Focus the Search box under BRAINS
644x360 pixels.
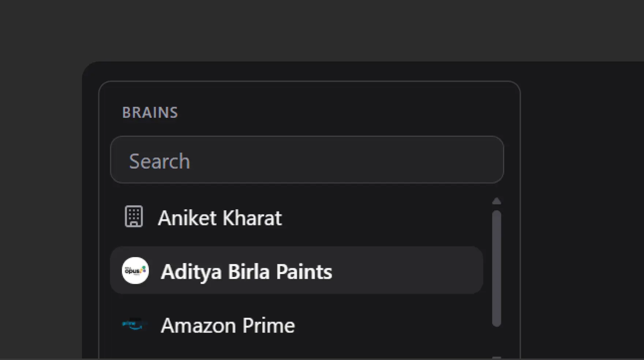(x=307, y=160)
